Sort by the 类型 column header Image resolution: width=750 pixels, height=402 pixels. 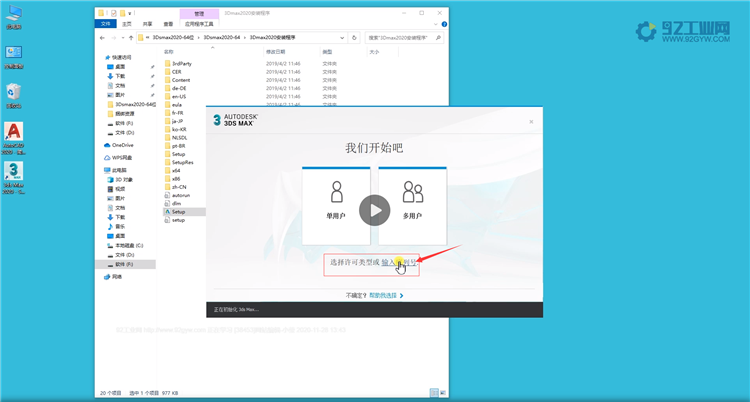pos(327,52)
